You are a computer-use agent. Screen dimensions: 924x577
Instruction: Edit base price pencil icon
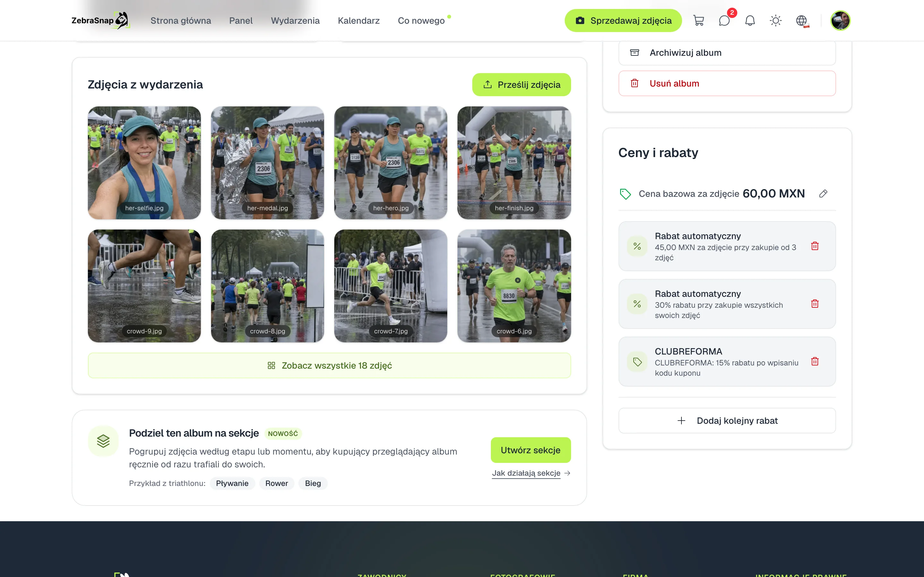coord(823,194)
